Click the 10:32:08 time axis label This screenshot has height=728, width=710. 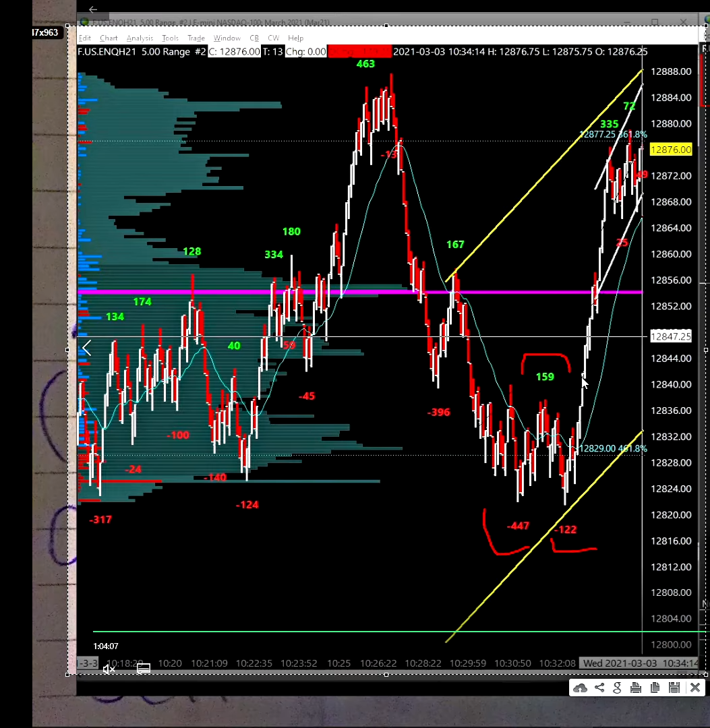(x=557, y=663)
